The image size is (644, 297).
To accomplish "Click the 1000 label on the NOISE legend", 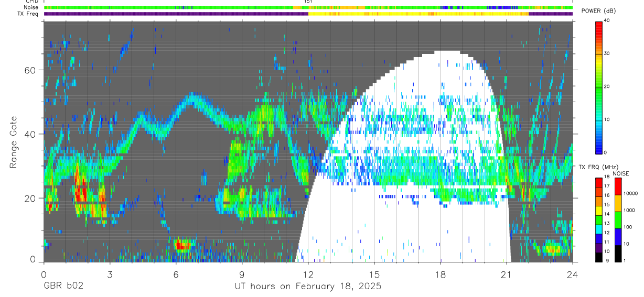I will (630, 210).
